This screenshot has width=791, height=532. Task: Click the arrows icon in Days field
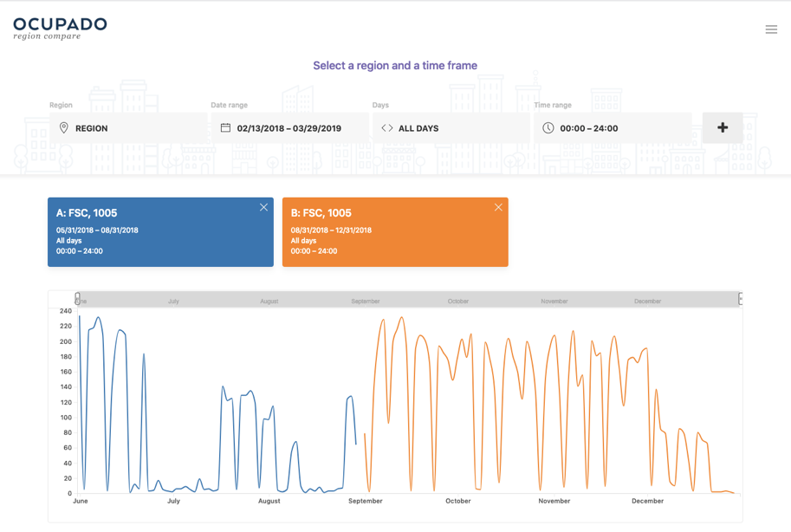pos(387,128)
